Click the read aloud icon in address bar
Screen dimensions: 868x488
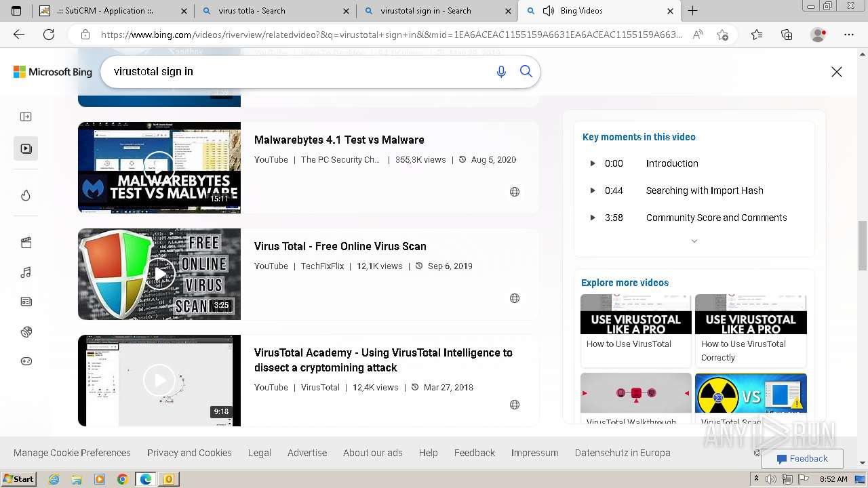(698, 35)
